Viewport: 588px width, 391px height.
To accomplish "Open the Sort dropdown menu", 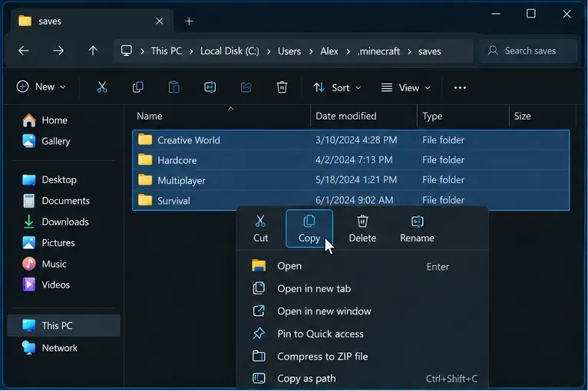I will click(337, 87).
